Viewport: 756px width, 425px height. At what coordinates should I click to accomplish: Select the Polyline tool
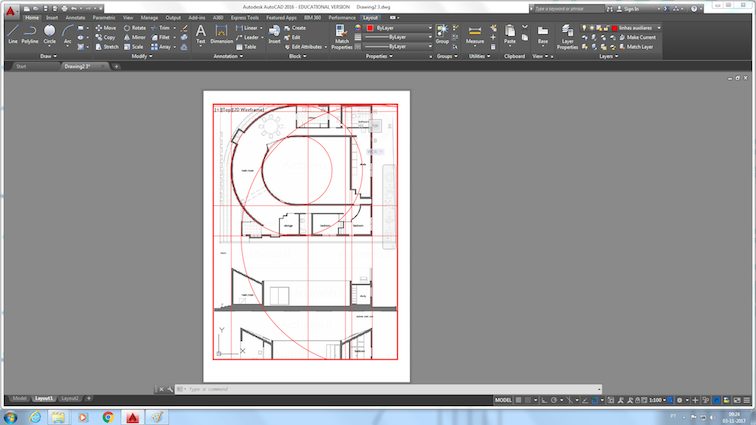pyautogui.click(x=30, y=35)
